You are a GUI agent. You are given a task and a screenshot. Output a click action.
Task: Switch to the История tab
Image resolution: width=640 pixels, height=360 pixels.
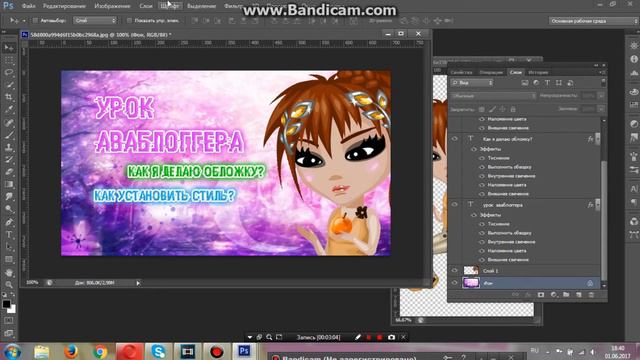pyautogui.click(x=538, y=72)
